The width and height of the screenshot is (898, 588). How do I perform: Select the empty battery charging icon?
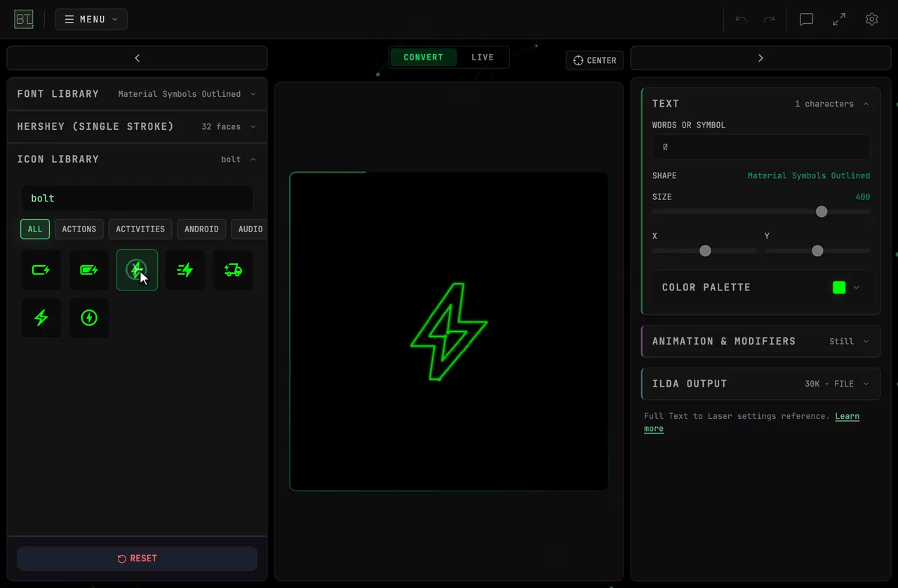41,269
